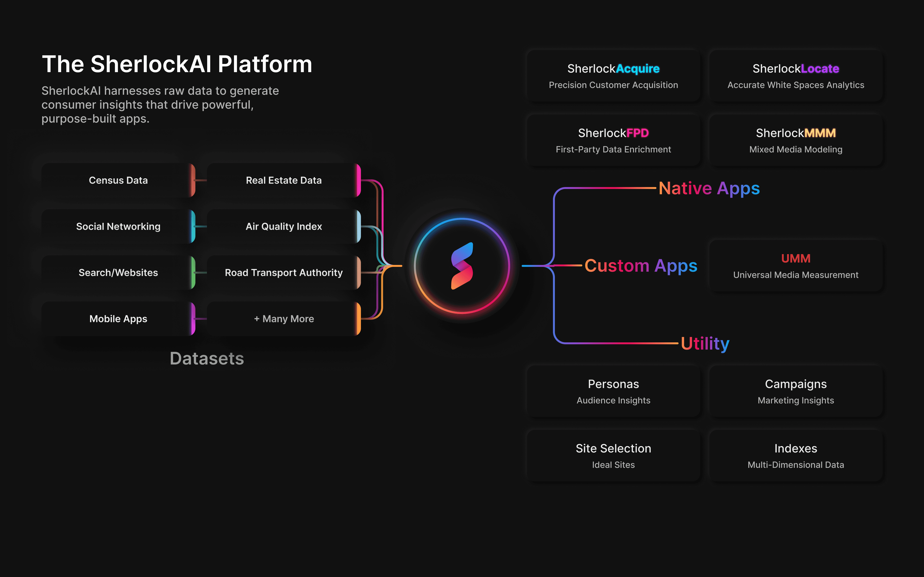
Task: Select the Social Networking dataset
Action: tap(118, 226)
